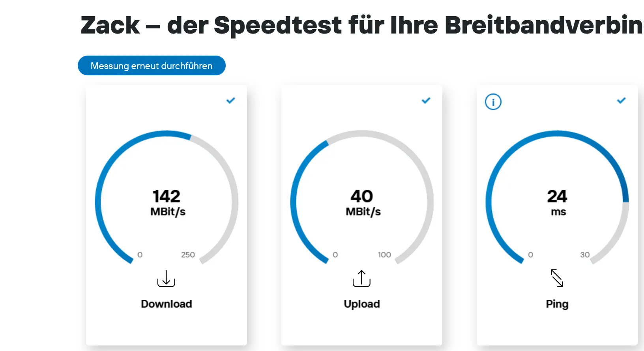The image size is (644, 351).
Task: Click the Ping diagonal arrows icon
Action: click(557, 278)
